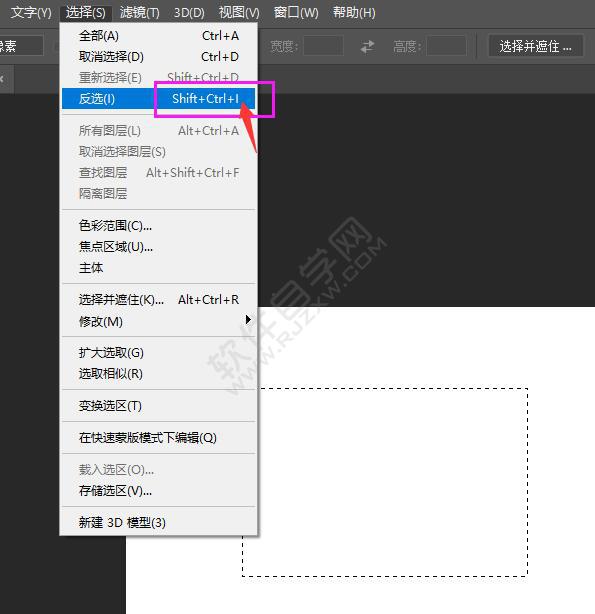The height and width of the screenshot is (614, 595).
Task: Choose 存储选区(V)... save selection
Action: (159, 491)
